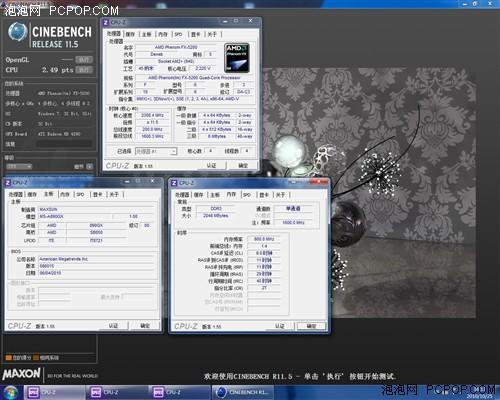
Task: Click the Cinebench info text field
Action: [x=64, y=144]
